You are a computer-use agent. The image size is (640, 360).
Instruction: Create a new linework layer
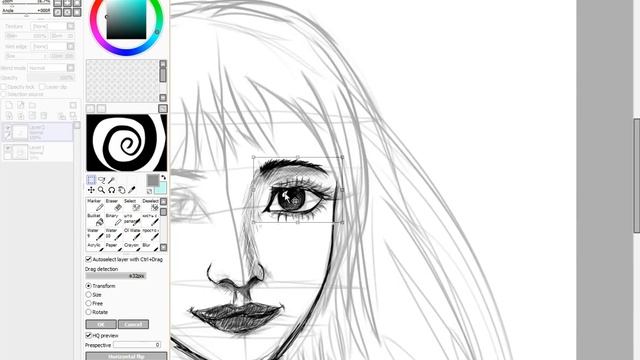tap(20, 105)
